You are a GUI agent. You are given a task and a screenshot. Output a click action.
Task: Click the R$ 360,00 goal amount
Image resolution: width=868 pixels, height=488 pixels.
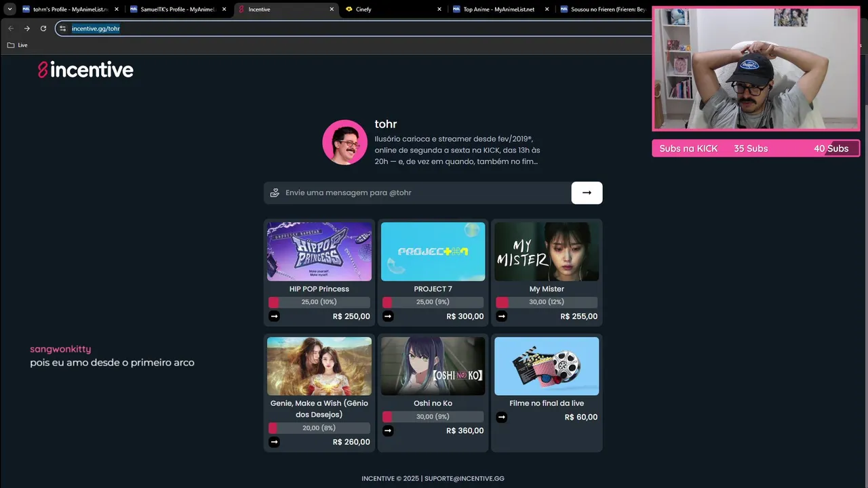[465, 431]
